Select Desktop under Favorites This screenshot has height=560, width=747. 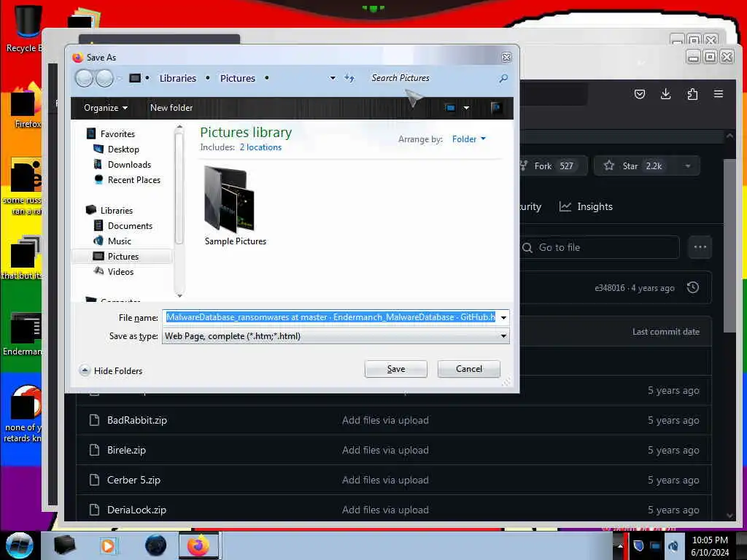pos(123,149)
